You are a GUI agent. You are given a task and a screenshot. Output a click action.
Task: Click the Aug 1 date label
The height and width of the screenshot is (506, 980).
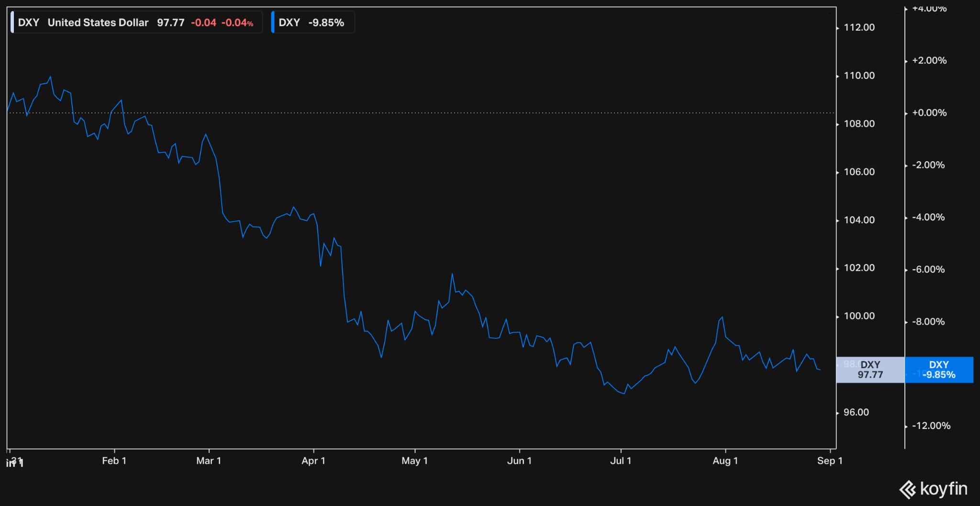725,461
